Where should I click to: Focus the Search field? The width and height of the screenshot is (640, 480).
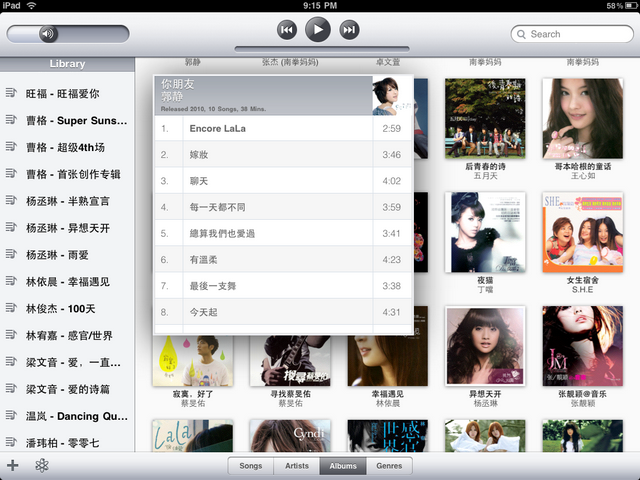(572, 34)
